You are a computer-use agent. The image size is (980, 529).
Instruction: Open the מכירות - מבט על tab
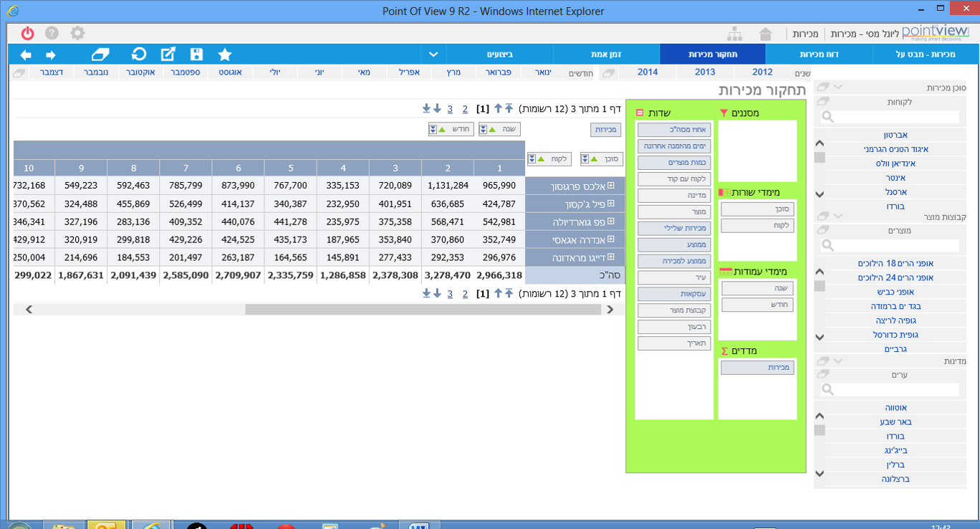pyautogui.click(x=926, y=54)
